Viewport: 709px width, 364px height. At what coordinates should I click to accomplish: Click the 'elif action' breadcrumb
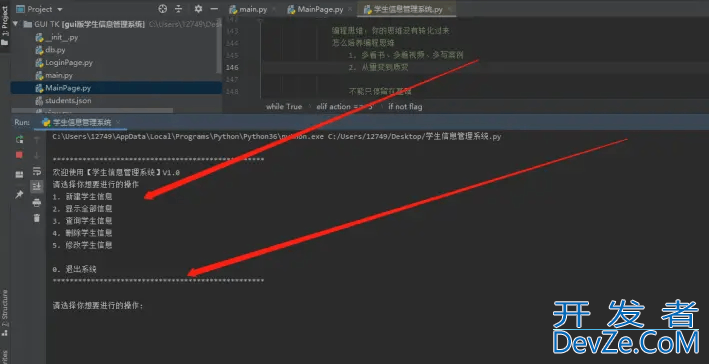pyautogui.click(x=345, y=107)
